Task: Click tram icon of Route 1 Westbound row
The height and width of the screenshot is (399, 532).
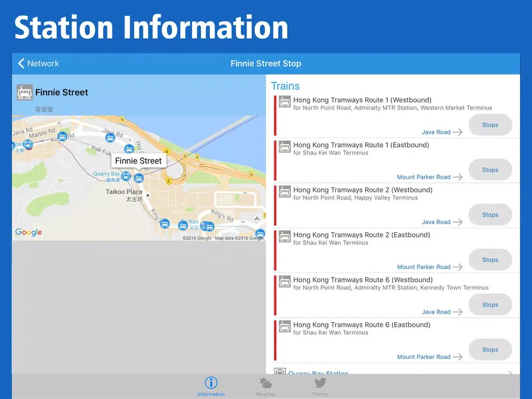Action: (285, 102)
